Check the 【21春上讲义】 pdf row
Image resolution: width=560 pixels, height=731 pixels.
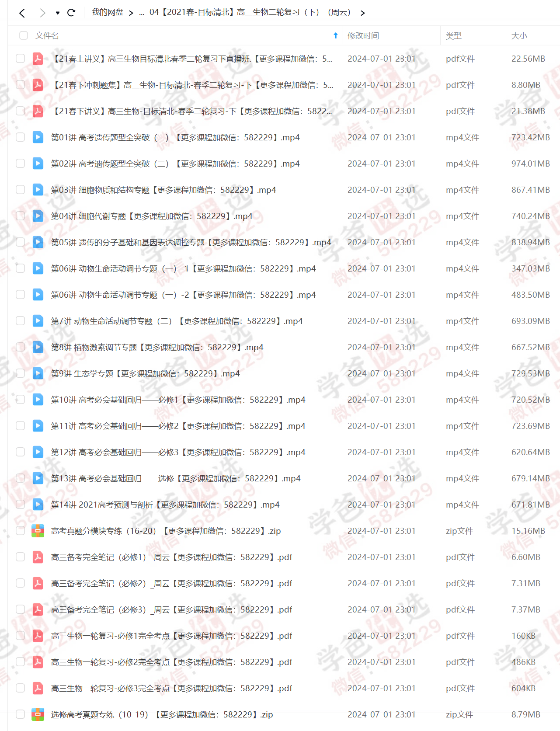20,59
